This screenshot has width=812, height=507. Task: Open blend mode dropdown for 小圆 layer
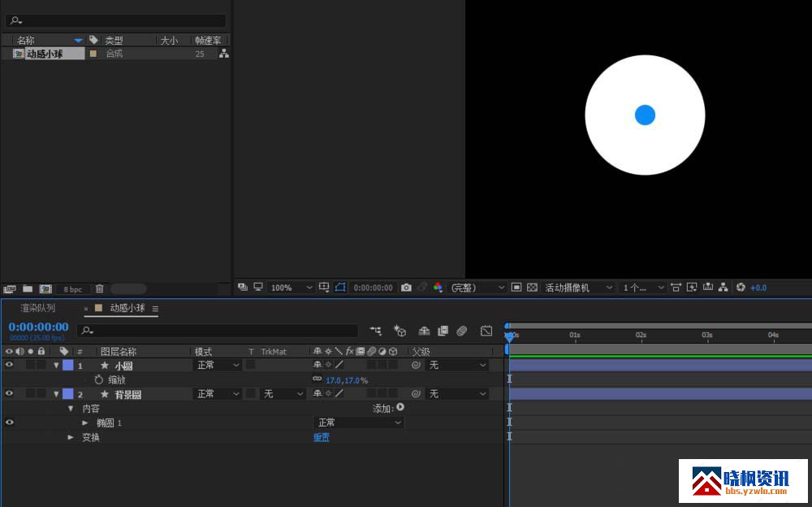click(218, 365)
